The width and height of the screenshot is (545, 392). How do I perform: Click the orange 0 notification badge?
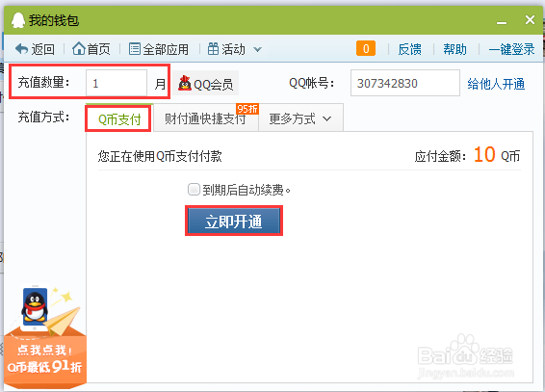[x=366, y=48]
